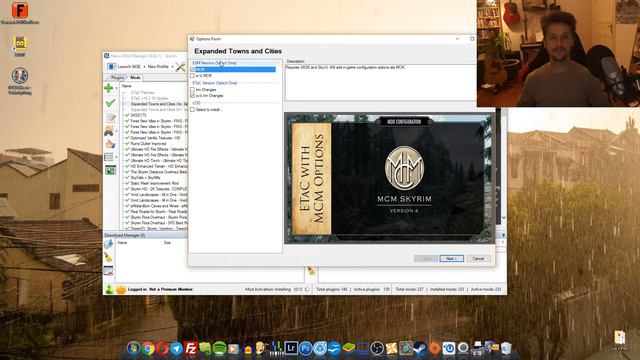Expand the add mod dropdown arrow

[116, 88]
